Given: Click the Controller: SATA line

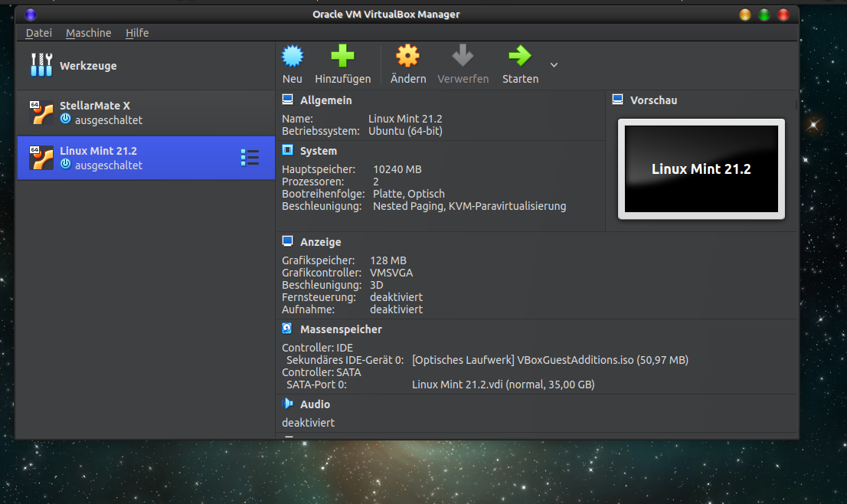Looking at the screenshot, I should click(x=322, y=373).
